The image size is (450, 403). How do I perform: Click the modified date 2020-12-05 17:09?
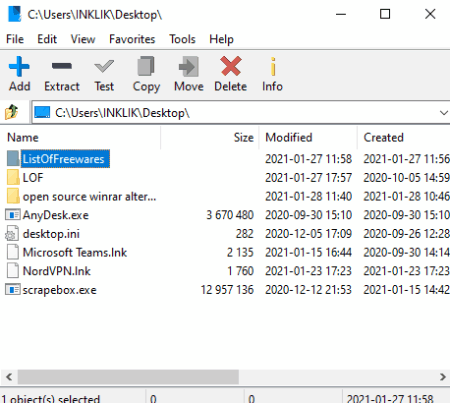coord(308,234)
